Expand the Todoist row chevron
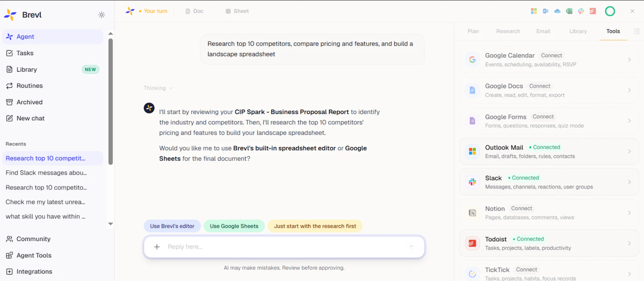This screenshot has height=281, width=644. pyautogui.click(x=629, y=243)
